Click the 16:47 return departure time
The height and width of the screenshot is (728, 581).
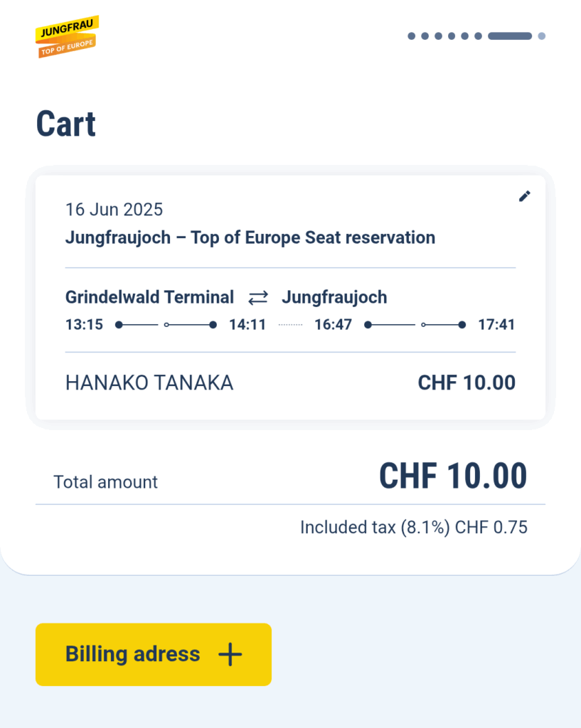pos(333,324)
